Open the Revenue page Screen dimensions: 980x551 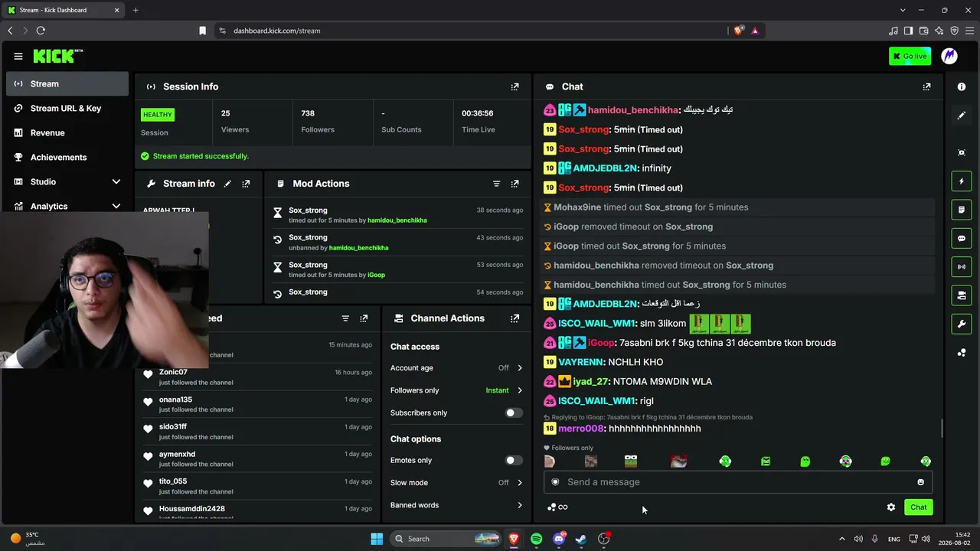[67, 133]
